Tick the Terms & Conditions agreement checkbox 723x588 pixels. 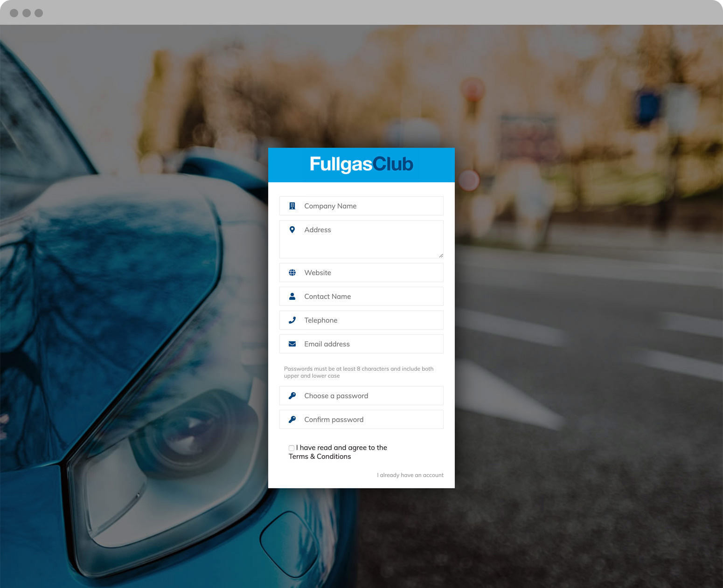pos(292,448)
